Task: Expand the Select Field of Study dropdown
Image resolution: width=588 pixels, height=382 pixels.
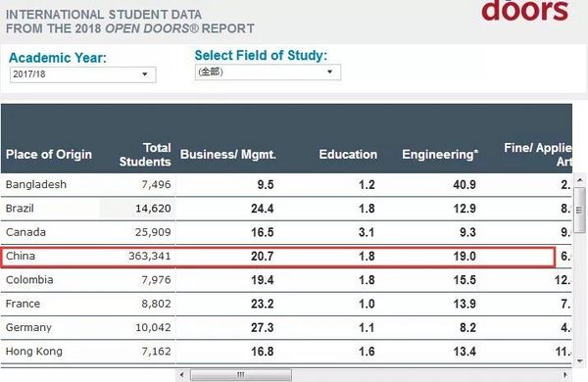Action: [x=329, y=72]
